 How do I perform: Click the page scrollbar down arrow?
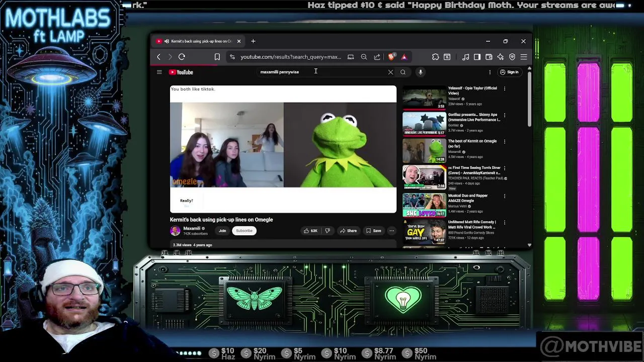click(x=529, y=245)
